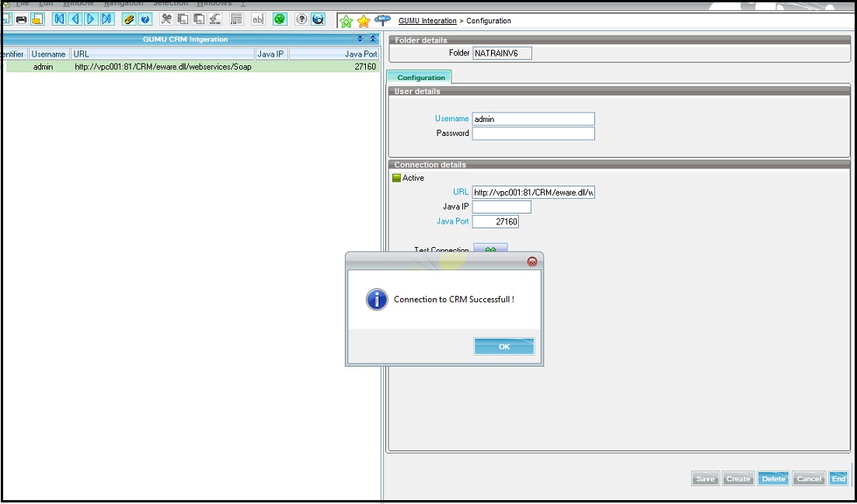This screenshot has height=504, width=857.
Task: Go to the last record arrow
Action: (106, 19)
